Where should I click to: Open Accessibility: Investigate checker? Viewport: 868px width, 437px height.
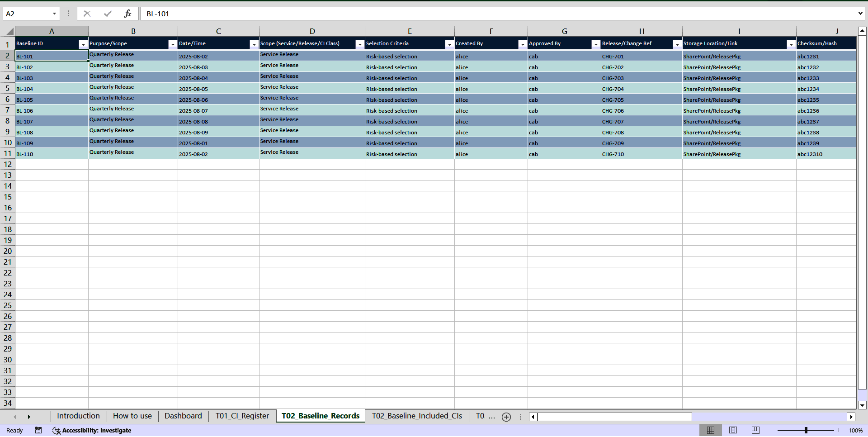point(92,430)
